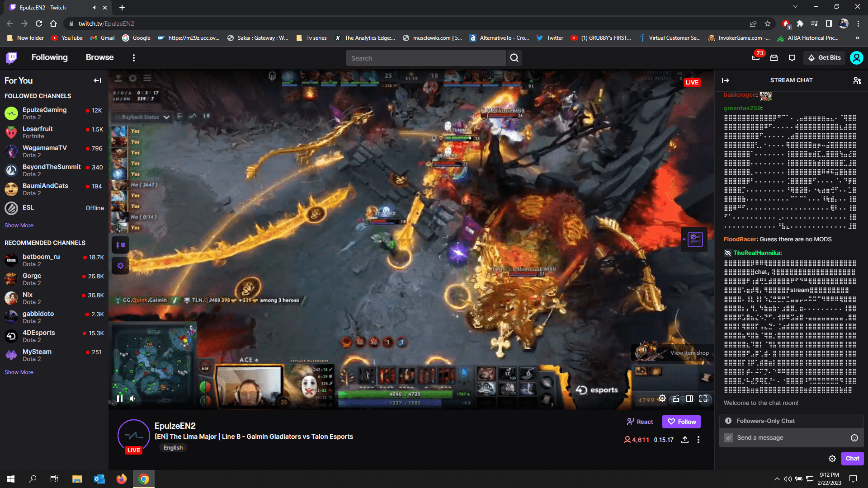Open the Buyback Status dropdown

coord(142,117)
